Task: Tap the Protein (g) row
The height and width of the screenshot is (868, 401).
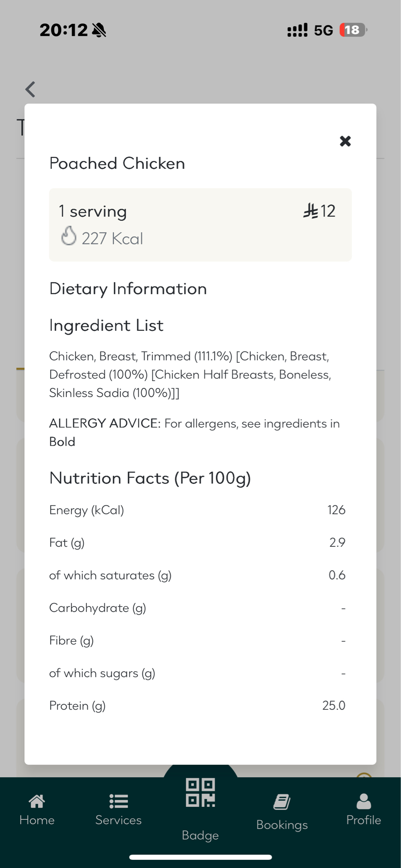Action: [197, 706]
